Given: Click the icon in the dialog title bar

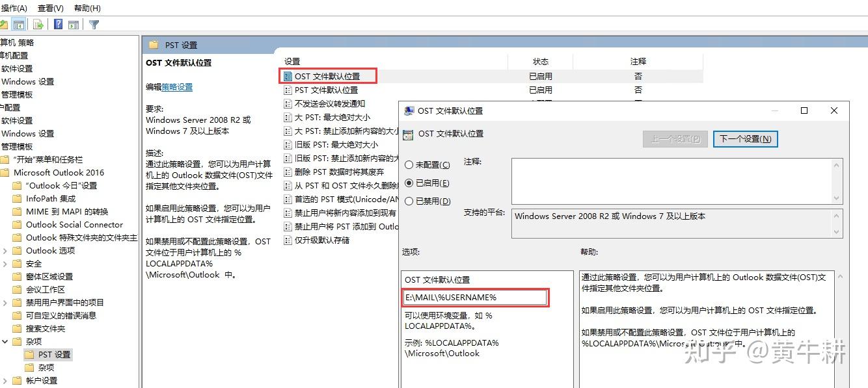Looking at the screenshot, I should point(409,111).
